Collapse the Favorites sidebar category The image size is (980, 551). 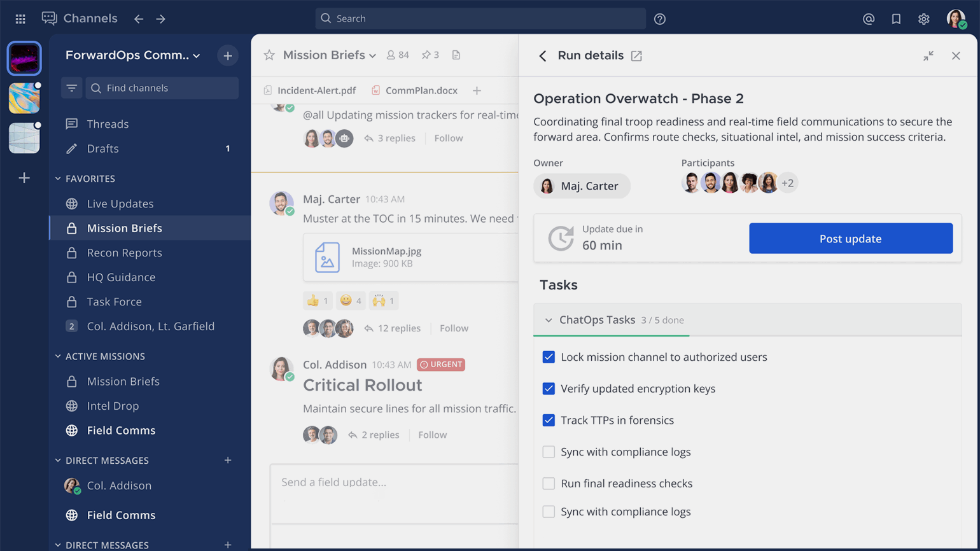tap(58, 179)
